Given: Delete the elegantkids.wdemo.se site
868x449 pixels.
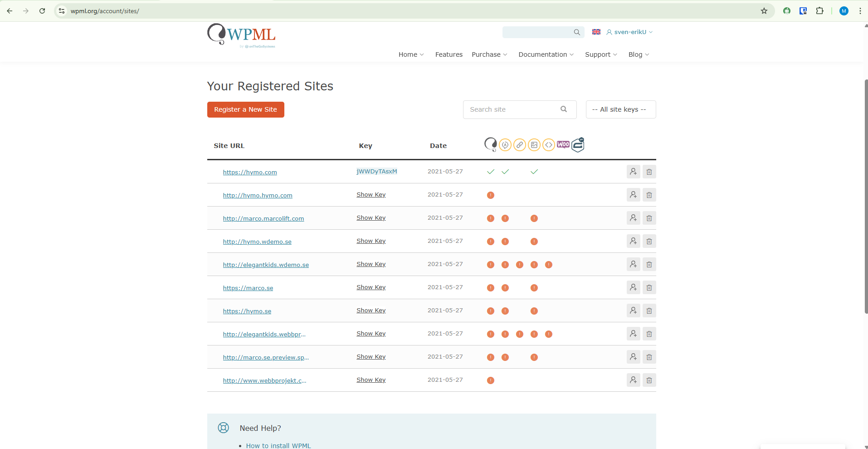Looking at the screenshot, I should click(649, 264).
